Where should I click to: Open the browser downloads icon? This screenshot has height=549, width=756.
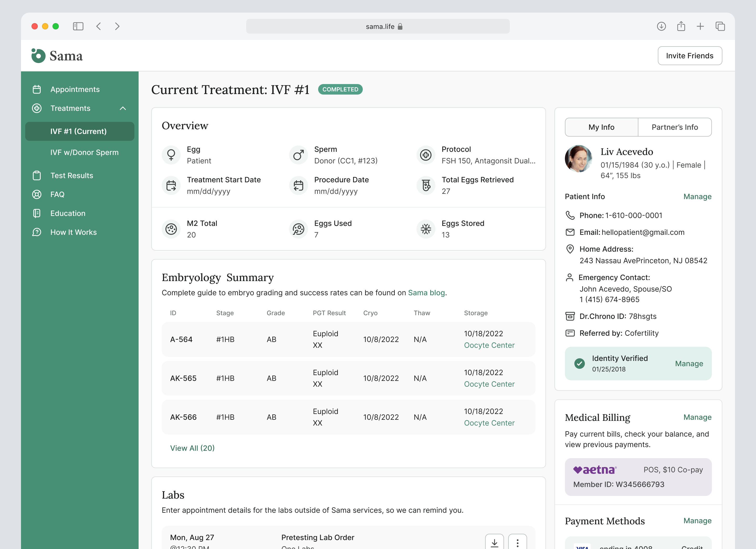tap(661, 26)
